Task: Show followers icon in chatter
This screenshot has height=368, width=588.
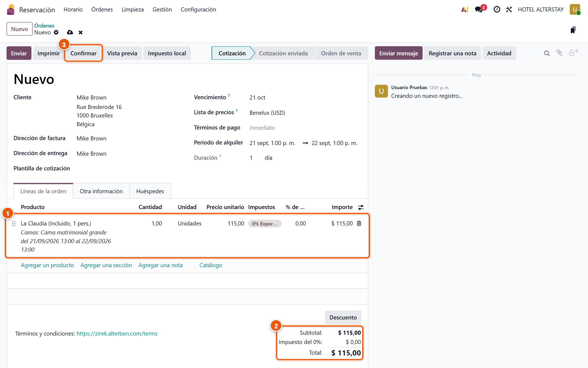Action: pos(573,52)
